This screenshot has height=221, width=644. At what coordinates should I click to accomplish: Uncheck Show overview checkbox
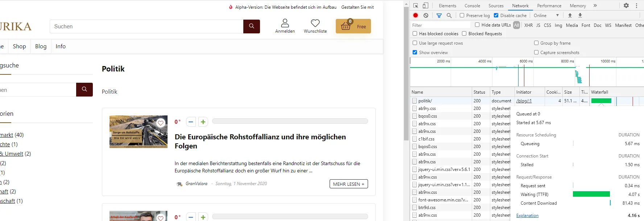pyautogui.click(x=415, y=52)
